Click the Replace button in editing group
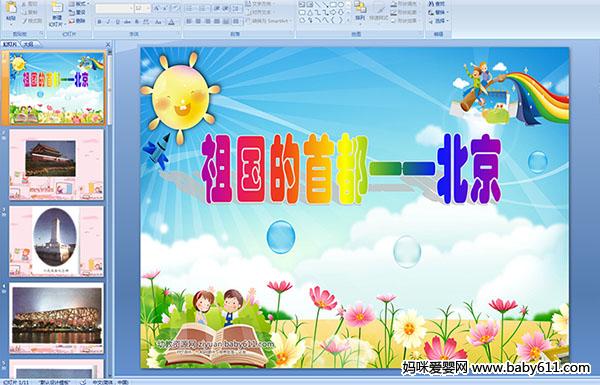This screenshot has height=385, width=600. (437, 12)
